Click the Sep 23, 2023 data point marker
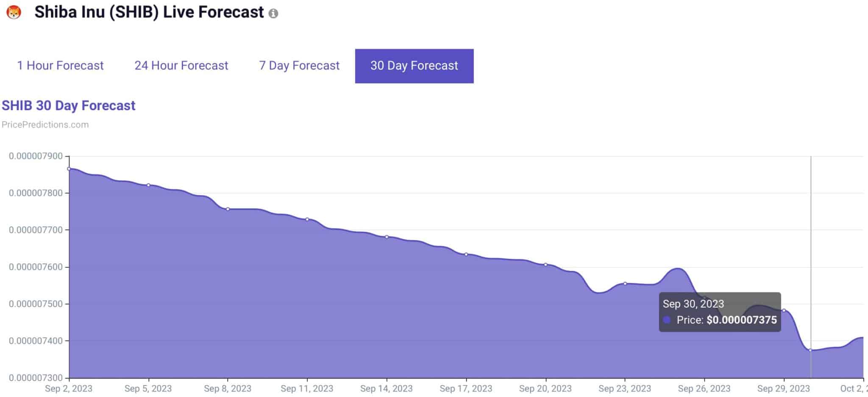This screenshot has height=397, width=868. pyautogui.click(x=625, y=283)
